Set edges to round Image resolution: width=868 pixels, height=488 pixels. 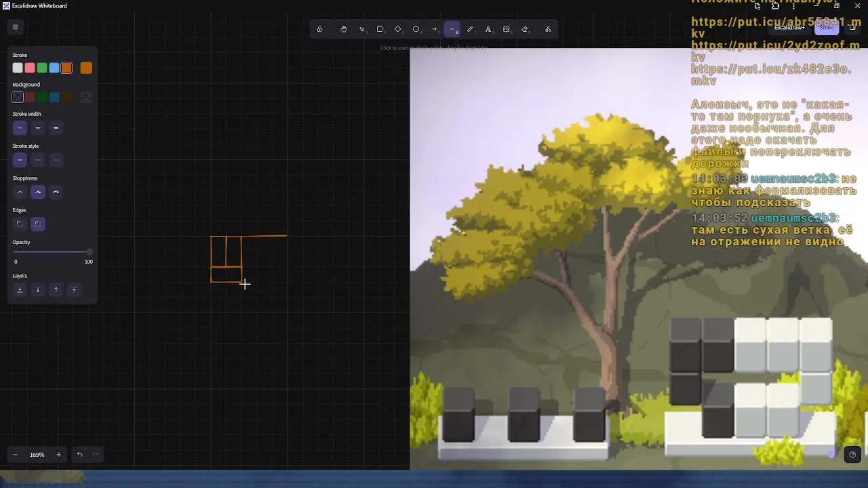(x=38, y=224)
